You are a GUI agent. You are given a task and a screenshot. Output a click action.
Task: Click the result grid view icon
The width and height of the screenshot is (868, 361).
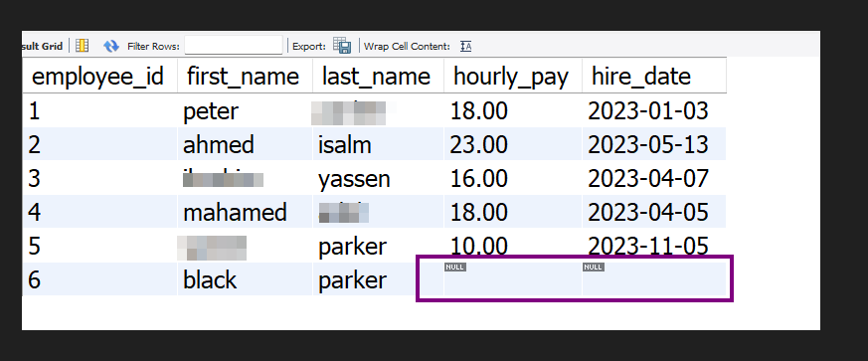pyautogui.click(x=82, y=46)
